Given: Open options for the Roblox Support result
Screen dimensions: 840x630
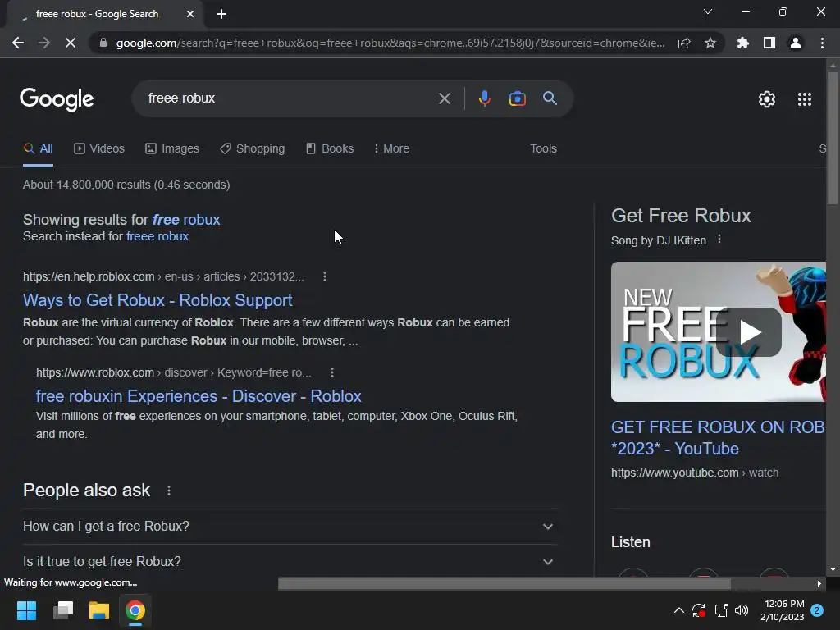Looking at the screenshot, I should (x=325, y=276).
